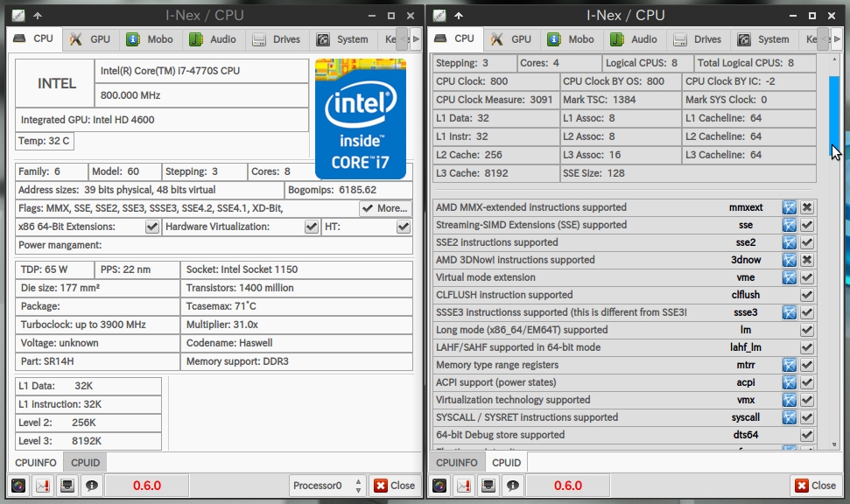Open web info for the vme flag
Screen dimensions: 850x504
pos(790,277)
